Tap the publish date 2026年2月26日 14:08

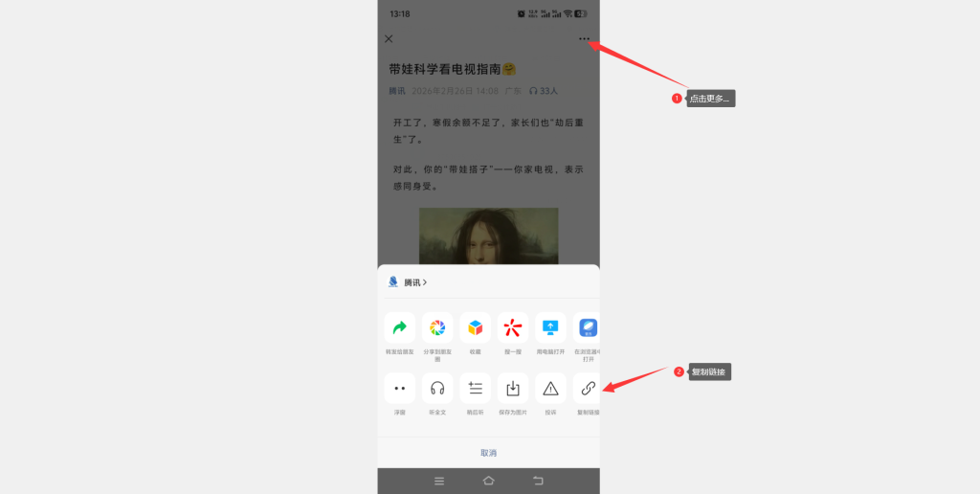click(455, 91)
